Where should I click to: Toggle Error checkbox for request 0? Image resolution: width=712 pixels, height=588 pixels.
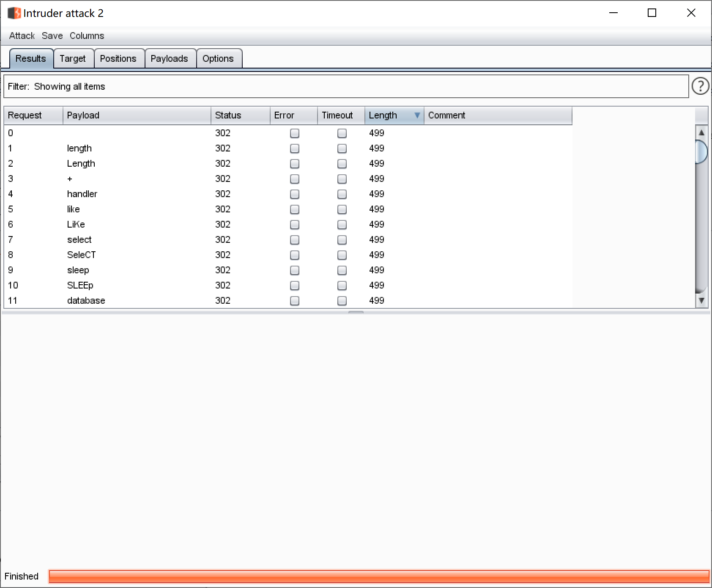(295, 133)
